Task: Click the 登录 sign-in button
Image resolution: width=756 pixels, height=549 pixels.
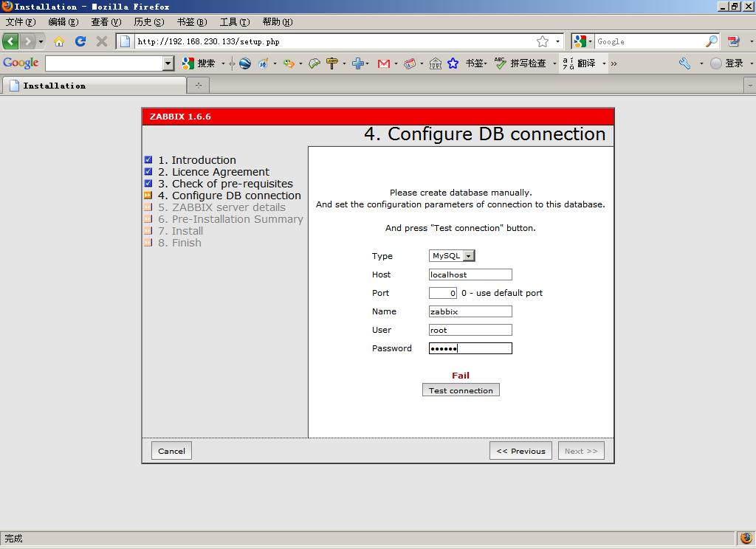Action: 727,63
